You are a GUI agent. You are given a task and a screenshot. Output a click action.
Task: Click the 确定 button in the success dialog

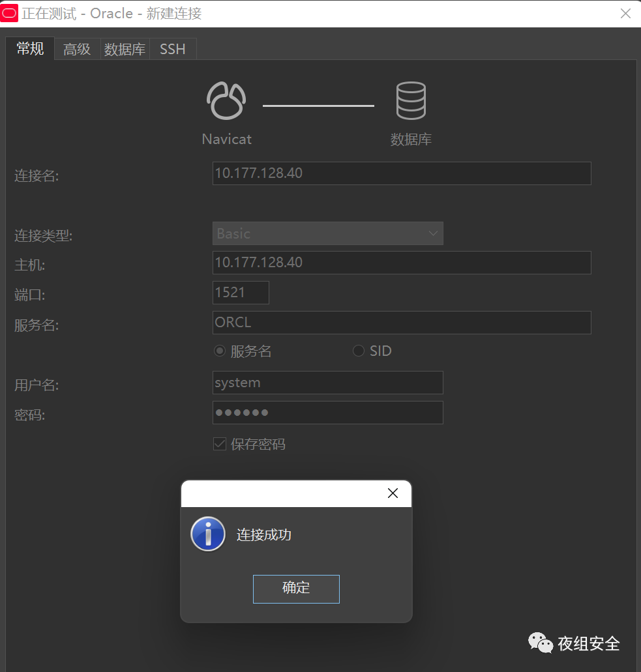point(296,589)
